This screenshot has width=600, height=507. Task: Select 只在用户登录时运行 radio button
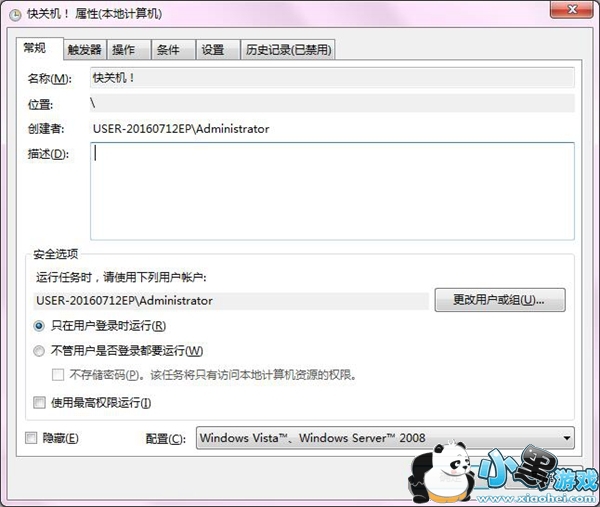(x=39, y=326)
